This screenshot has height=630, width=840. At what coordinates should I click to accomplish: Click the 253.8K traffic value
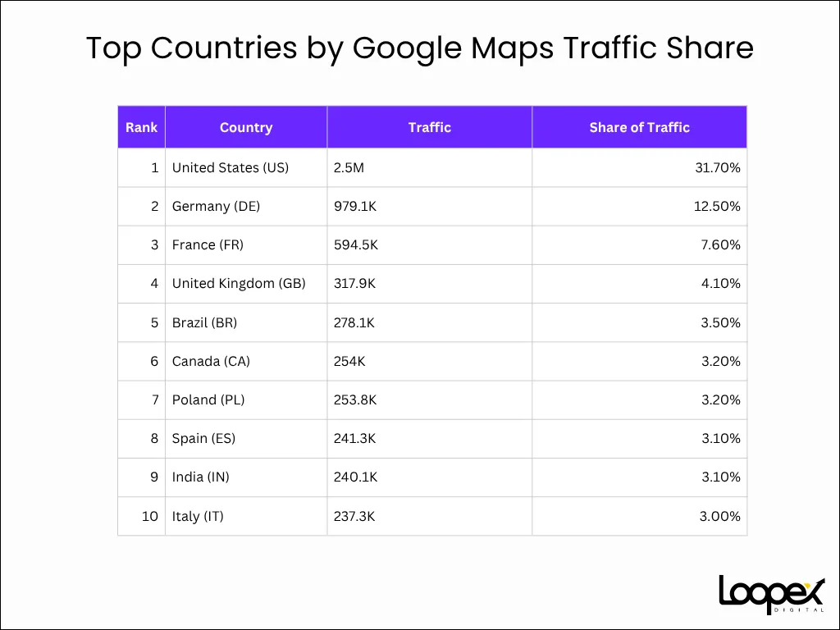click(x=355, y=399)
